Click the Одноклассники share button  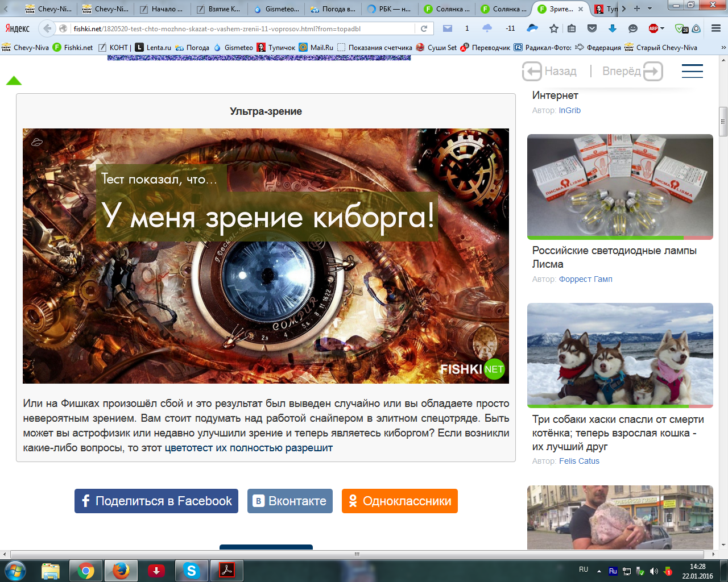click(x=400, y=501)
